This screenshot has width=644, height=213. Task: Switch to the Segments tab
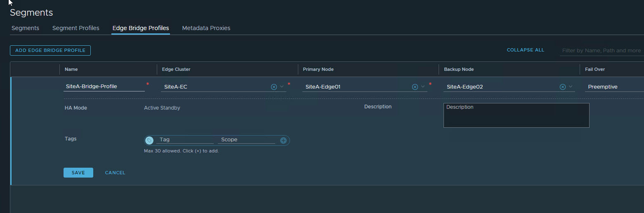pyautogui.click(x=25, y=28)
